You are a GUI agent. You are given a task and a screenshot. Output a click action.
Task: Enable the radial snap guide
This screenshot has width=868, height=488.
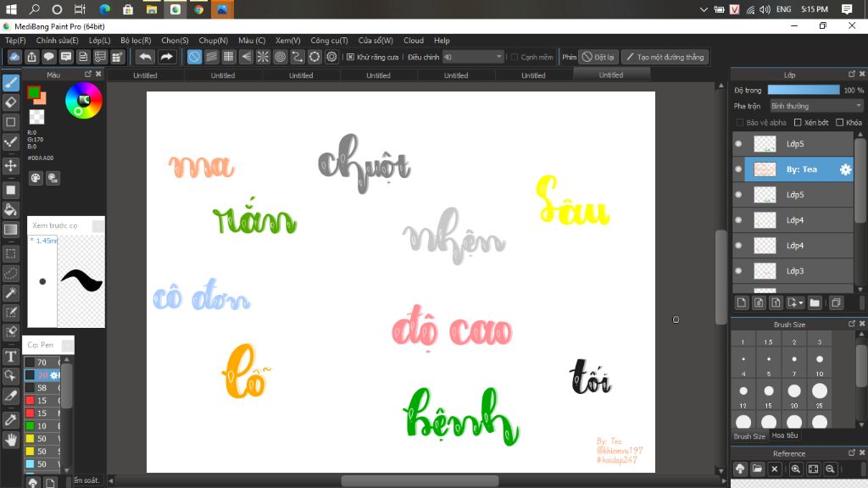pyautogui.click(x=263, y=57)
